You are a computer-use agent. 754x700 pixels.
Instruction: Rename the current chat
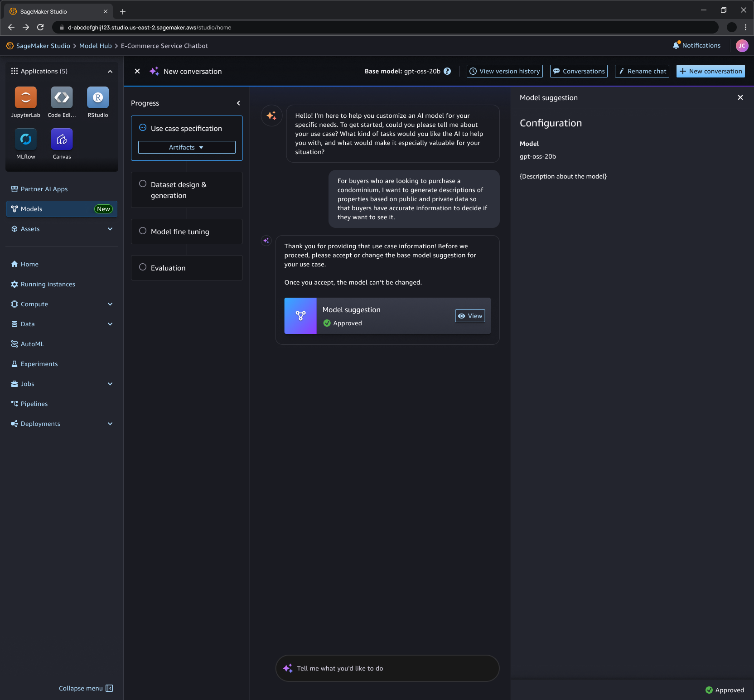coord(642,71)
